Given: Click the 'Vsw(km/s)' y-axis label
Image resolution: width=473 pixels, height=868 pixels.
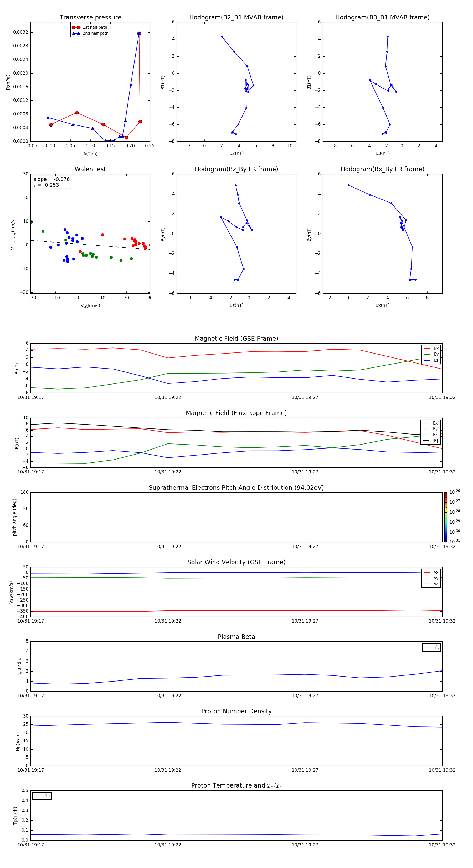Looking at the screenshot, I should point(11,592).
